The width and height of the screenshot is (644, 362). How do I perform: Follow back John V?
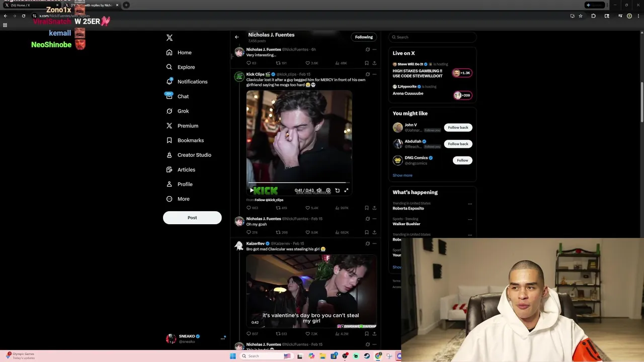click(458, 128)
